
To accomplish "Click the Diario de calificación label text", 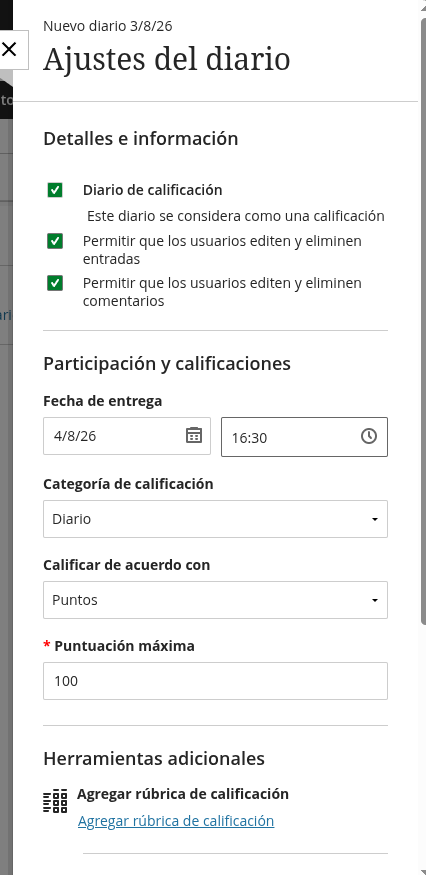I will (x=152, y=190).
